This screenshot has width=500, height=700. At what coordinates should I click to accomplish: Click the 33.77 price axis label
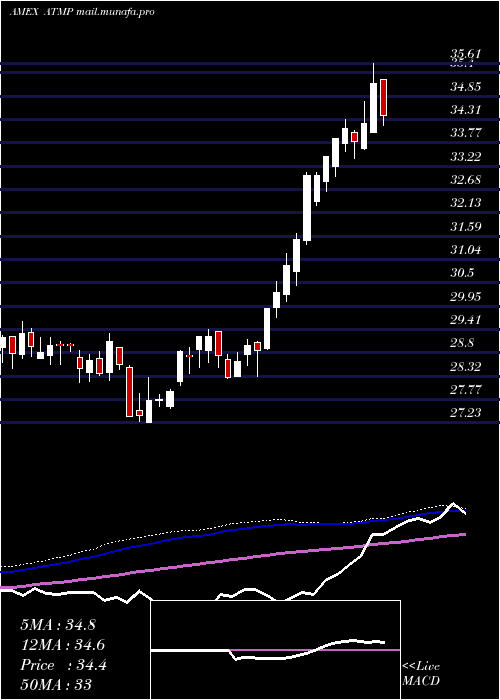point(466,133)
